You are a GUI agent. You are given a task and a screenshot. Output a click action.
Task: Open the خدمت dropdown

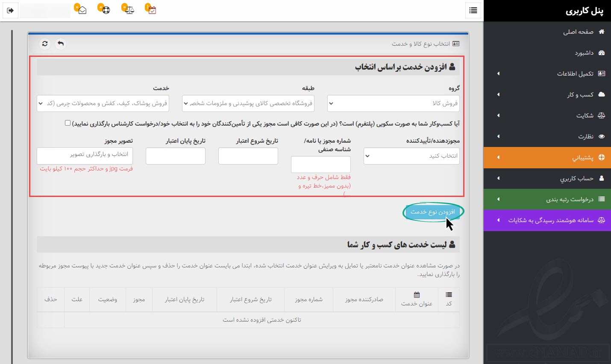pyautogui.click(x=103, y=103)
